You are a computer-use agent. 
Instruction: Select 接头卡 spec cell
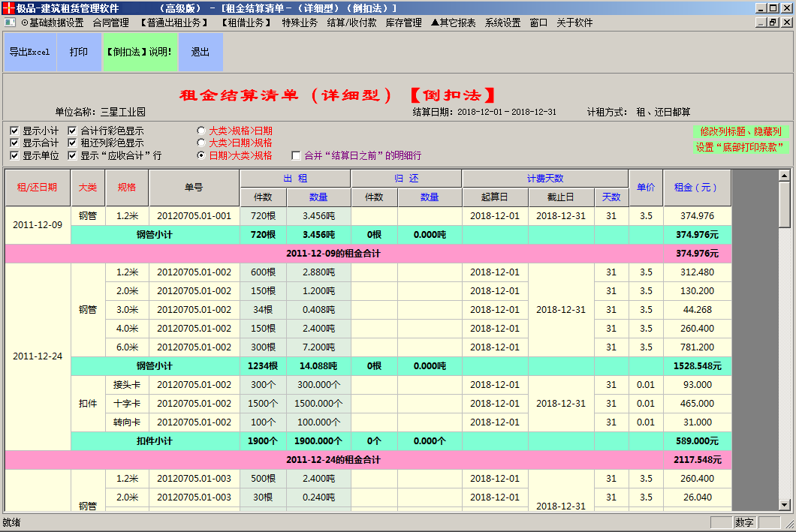[x=127, y=385]
